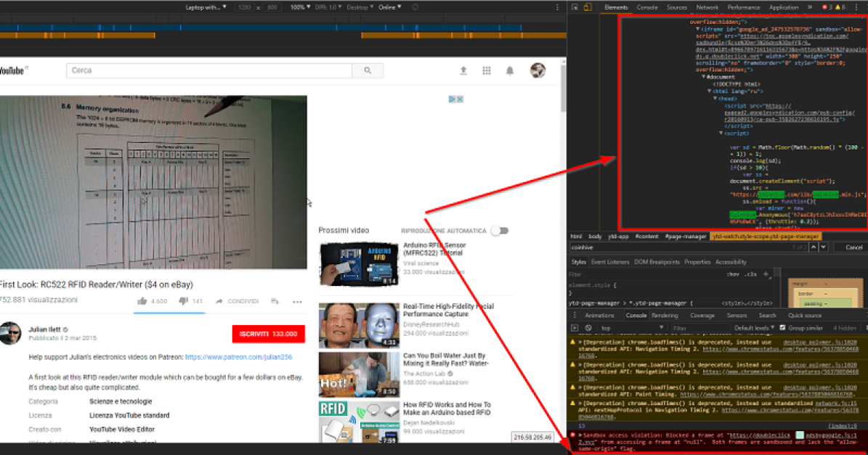The width and height of the screenshot is (868, 455).
Task: Open device toolbar three-dot options menu
Action: [557, 7]
